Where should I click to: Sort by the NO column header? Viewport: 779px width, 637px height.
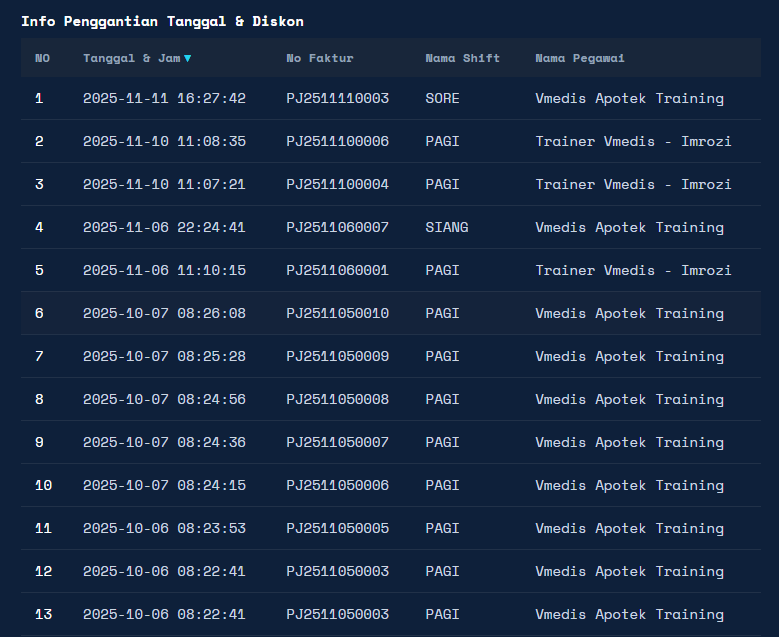pos(42,58)
